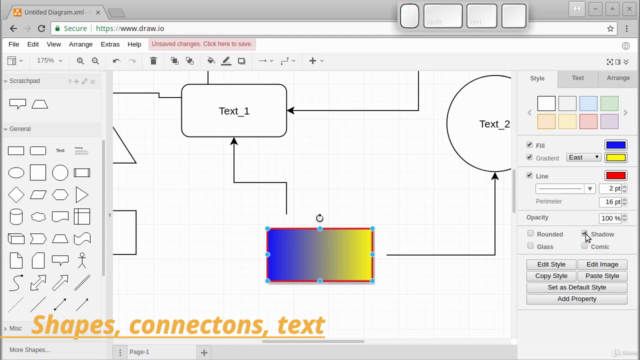The image size is (640, 360).
Task: Open the File menu
Action: (14, 44)
